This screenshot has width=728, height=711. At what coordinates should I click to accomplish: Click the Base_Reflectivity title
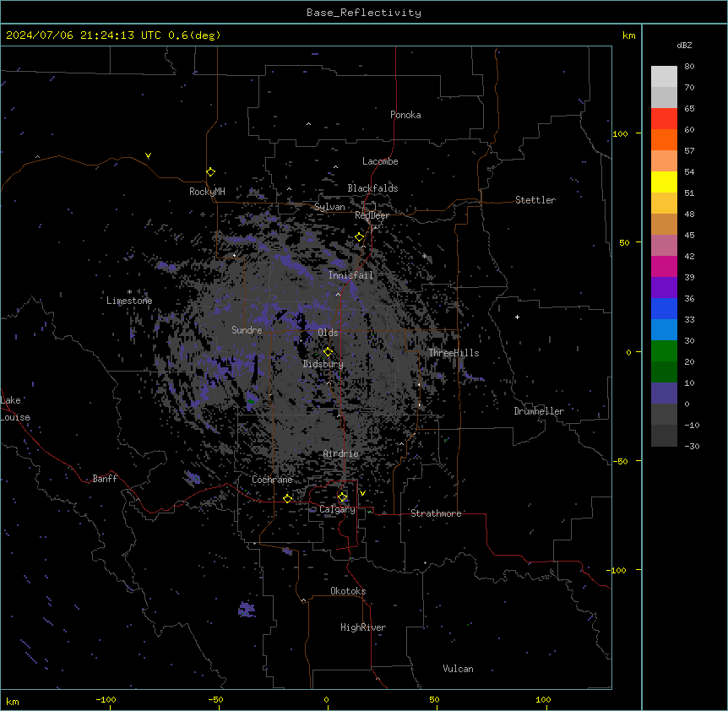pos(364,13)
